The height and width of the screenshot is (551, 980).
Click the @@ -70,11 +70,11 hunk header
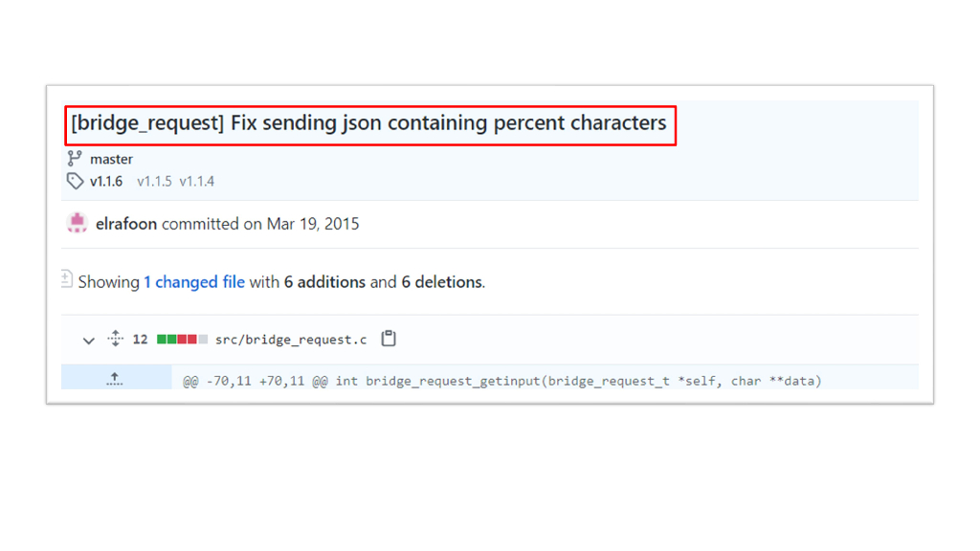click(501, 381)
